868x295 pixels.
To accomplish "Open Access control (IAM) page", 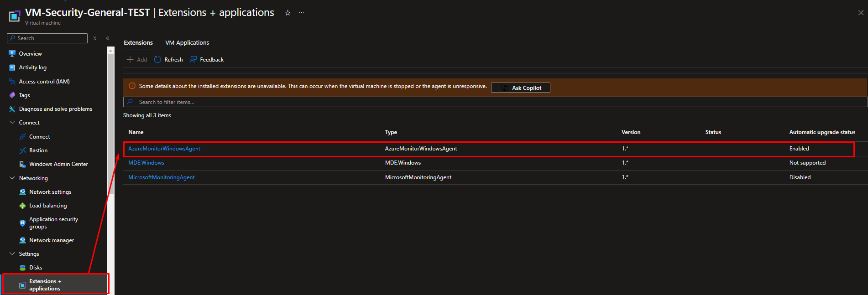I will [x=44, y=82].
